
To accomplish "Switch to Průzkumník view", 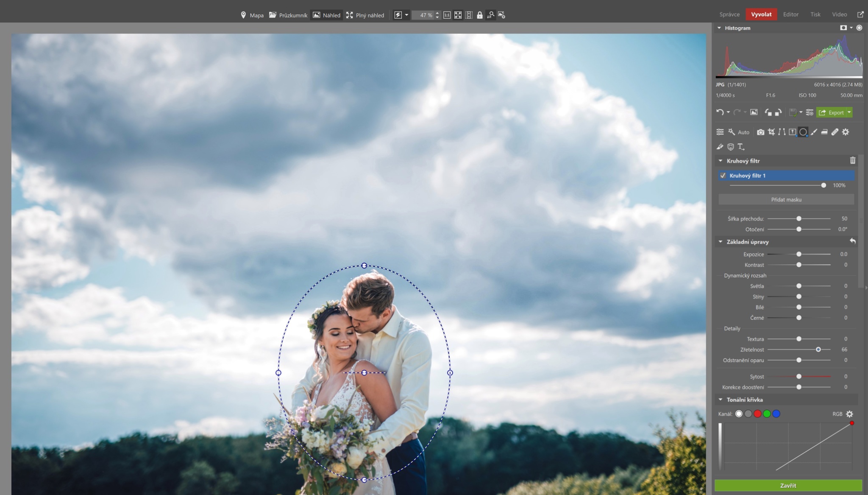I will coord(288,15).
